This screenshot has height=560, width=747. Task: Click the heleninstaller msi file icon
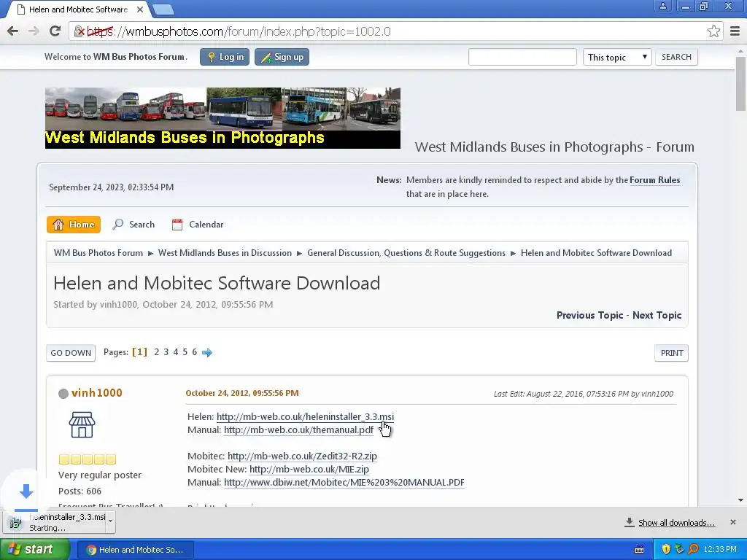pos(15,523)
